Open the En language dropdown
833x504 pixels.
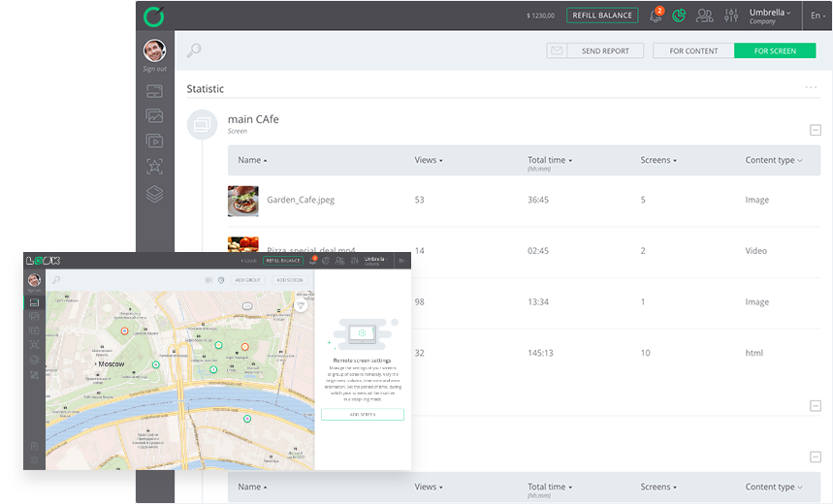817,16
